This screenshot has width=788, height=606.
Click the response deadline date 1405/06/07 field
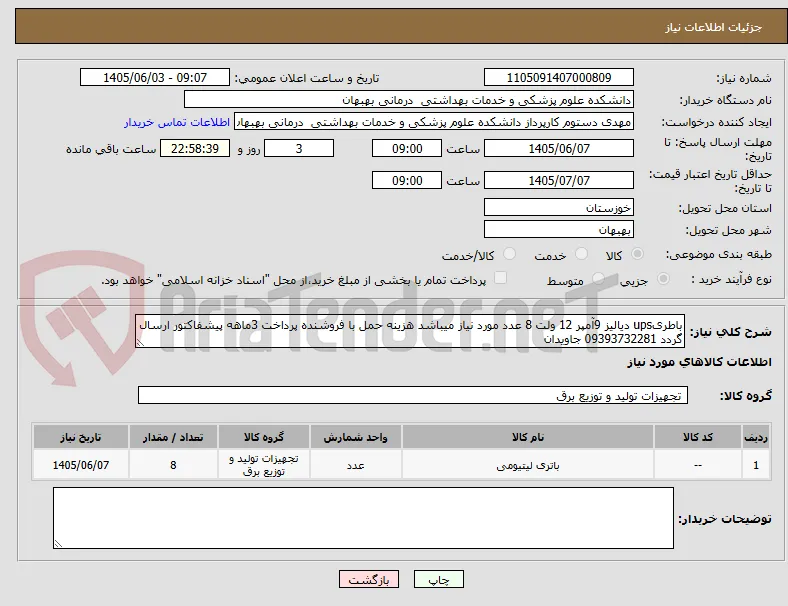[558, 148]
